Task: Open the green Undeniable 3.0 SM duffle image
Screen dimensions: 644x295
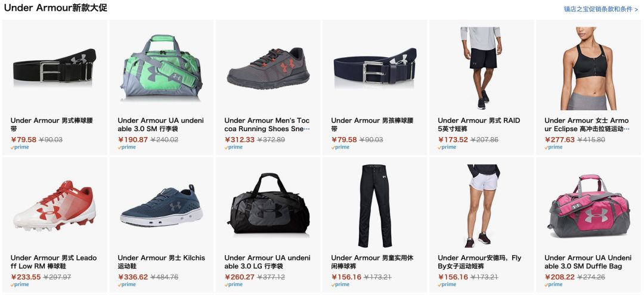Action: (x=161, y=67)
